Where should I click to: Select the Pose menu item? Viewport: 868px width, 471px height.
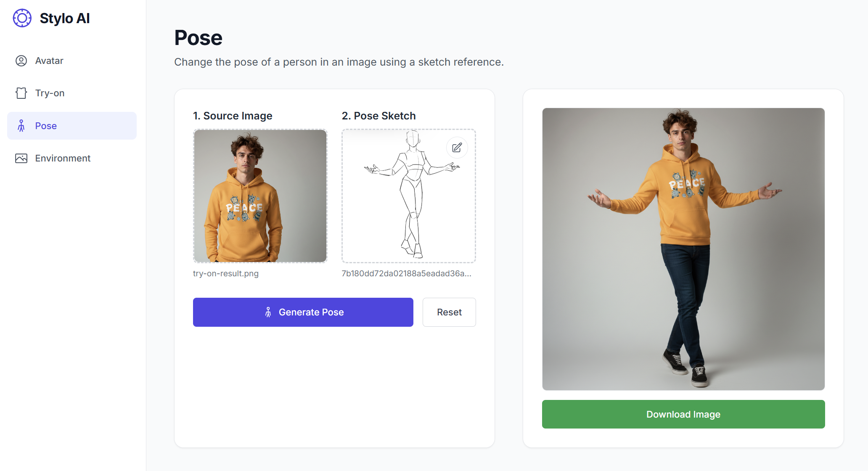tap(72, 126)
